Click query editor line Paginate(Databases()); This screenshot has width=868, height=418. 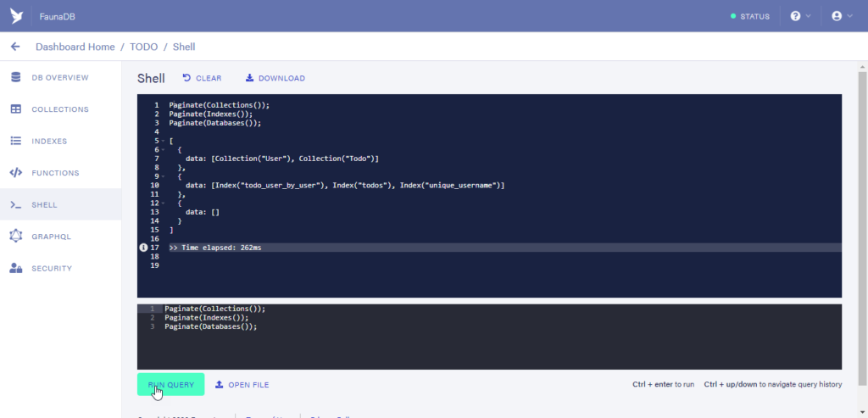(x=211, y=326)
